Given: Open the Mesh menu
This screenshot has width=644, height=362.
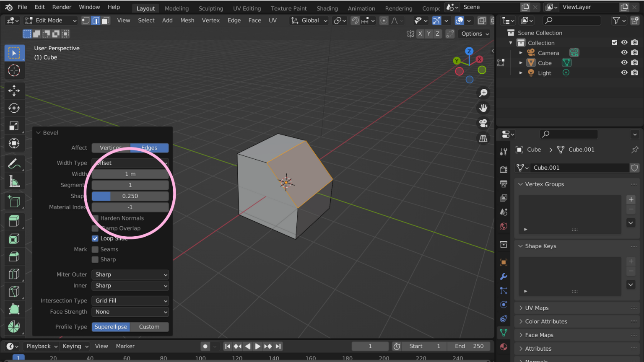Looking at the screenshot, I should click(x=187, y=20).
